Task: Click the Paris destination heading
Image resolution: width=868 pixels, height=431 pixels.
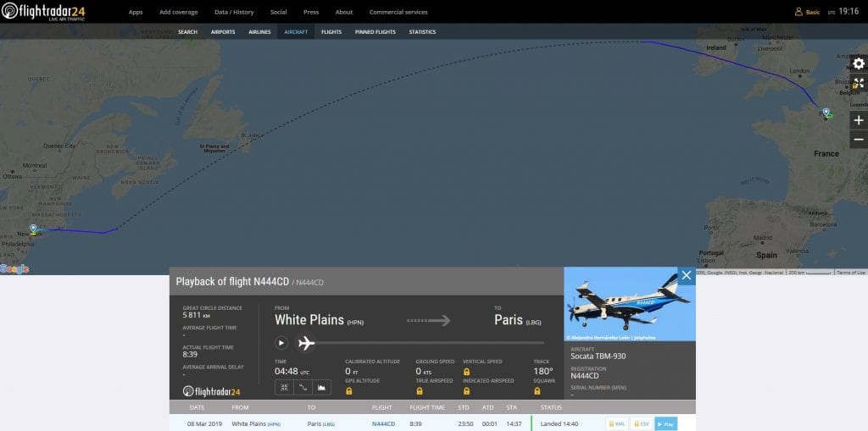Action: coord(518,320)
